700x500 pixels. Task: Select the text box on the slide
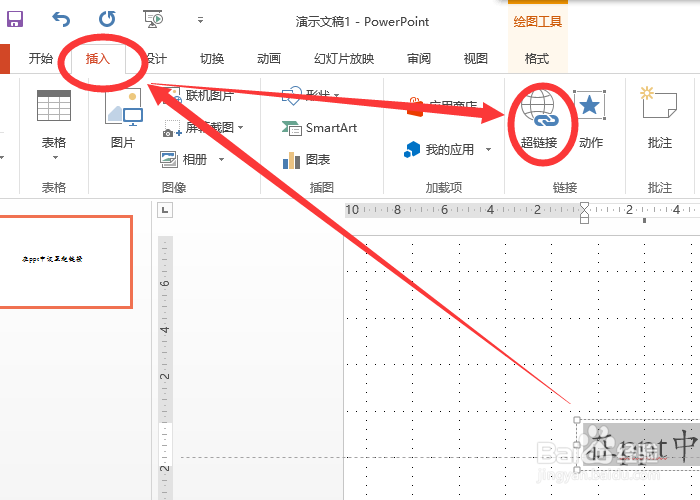(640, 445)
